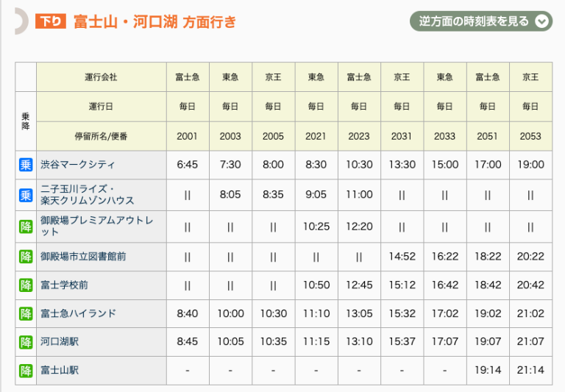Image resolution: width=565 pixels, height=392 pixels.
Task: Click the green 降 icon beside 富士山駅
Action: (x=26, y=370)
